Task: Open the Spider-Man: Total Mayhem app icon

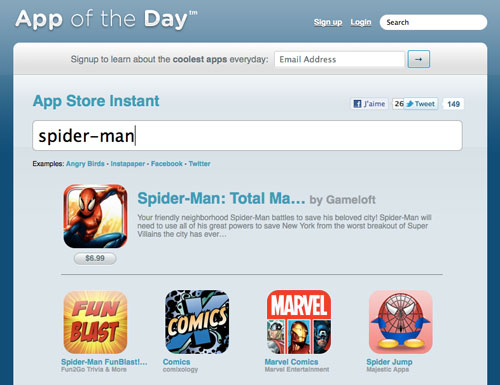Action: pyautogui.click(x=95, y=216)
